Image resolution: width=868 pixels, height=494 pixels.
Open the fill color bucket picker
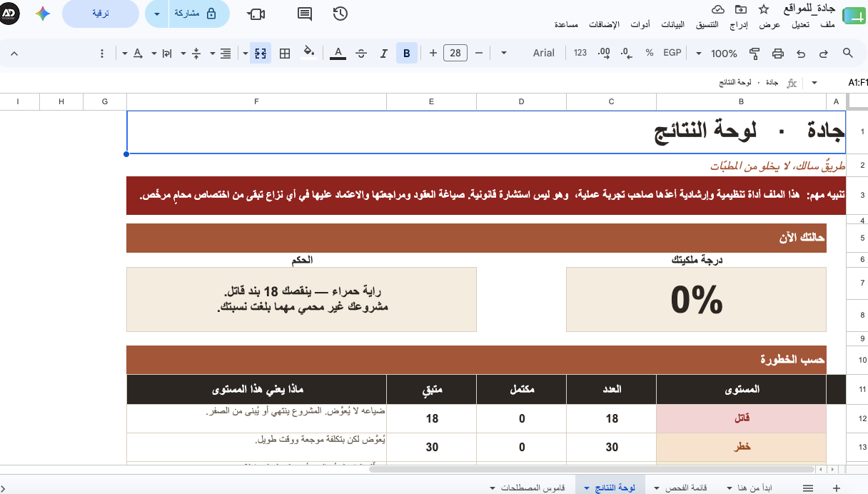pos(308,53)
